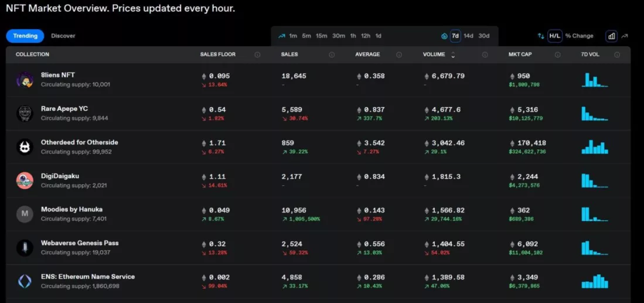644x303 pixels.
Task: Sort by the VOLUME column arrows
Action: click(453, 55)
